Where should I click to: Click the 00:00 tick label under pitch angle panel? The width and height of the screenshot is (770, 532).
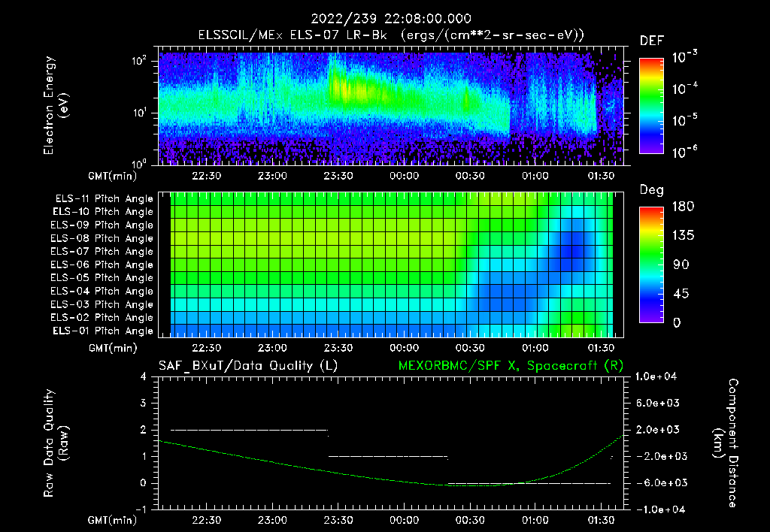[404, 348]
